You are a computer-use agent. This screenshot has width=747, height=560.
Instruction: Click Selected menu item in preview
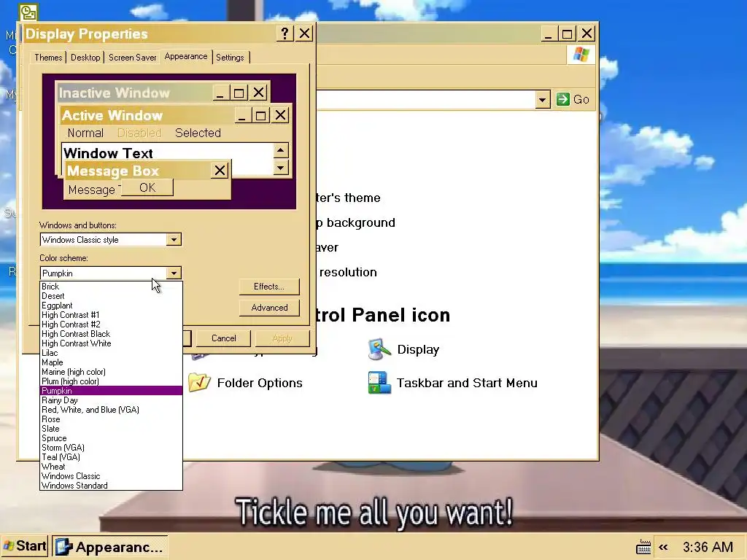198,133
